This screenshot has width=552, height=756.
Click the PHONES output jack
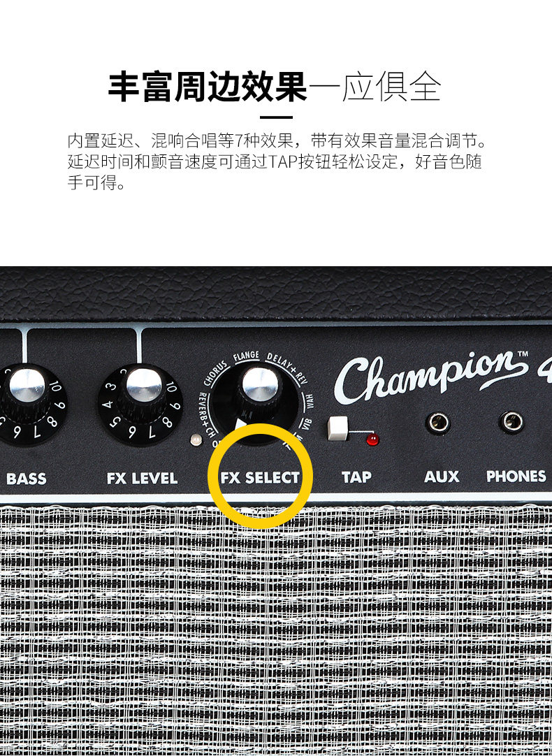tap(511, 422)
